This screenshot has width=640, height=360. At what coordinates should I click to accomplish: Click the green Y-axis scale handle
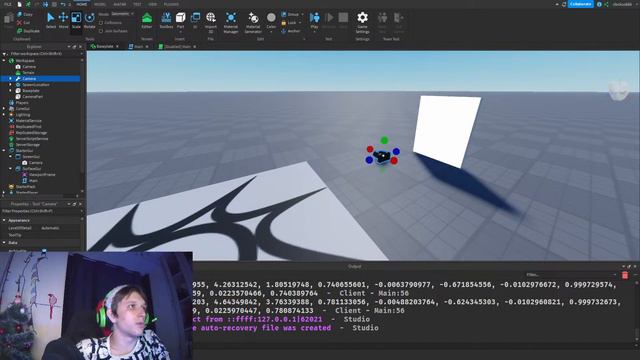point(384,140)
